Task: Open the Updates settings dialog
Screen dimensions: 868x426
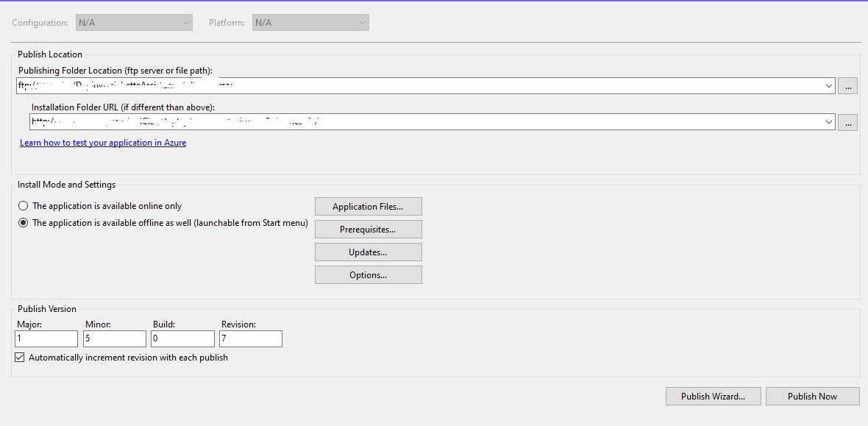Action: (x=368, y=252)
